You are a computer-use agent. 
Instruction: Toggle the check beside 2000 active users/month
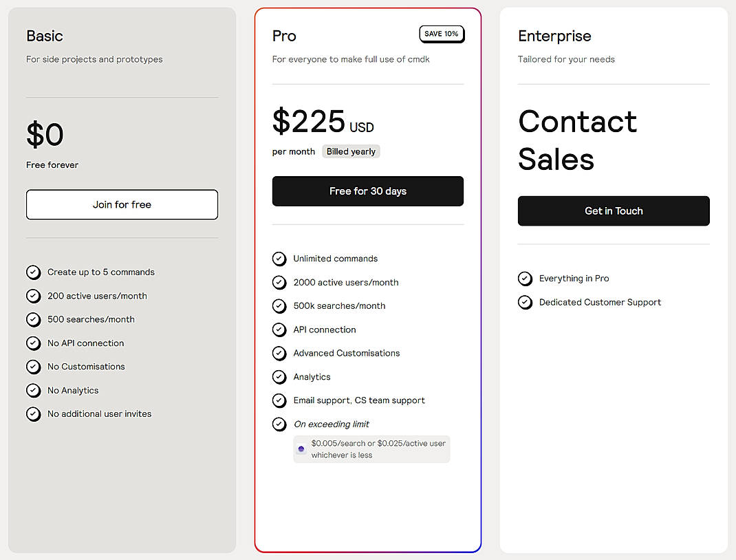point(279,282)
